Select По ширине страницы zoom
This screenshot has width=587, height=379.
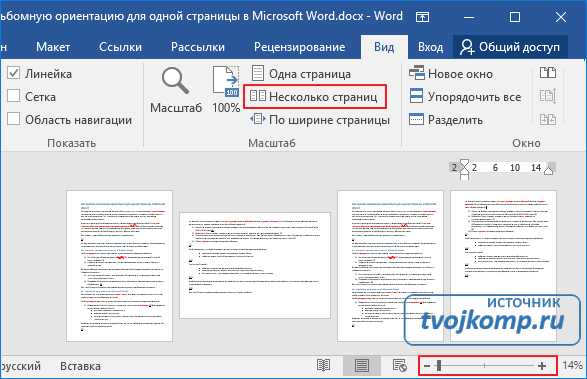click(320, 120)
